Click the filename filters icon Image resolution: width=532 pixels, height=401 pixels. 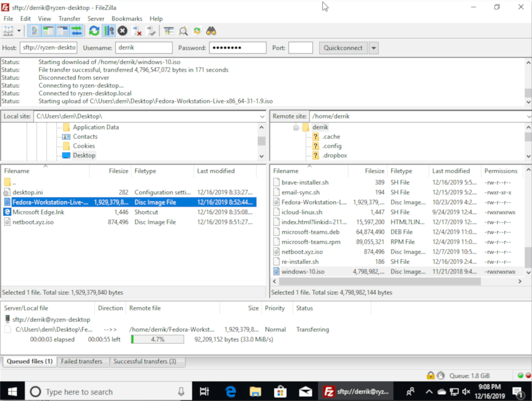tap(183, 31)
